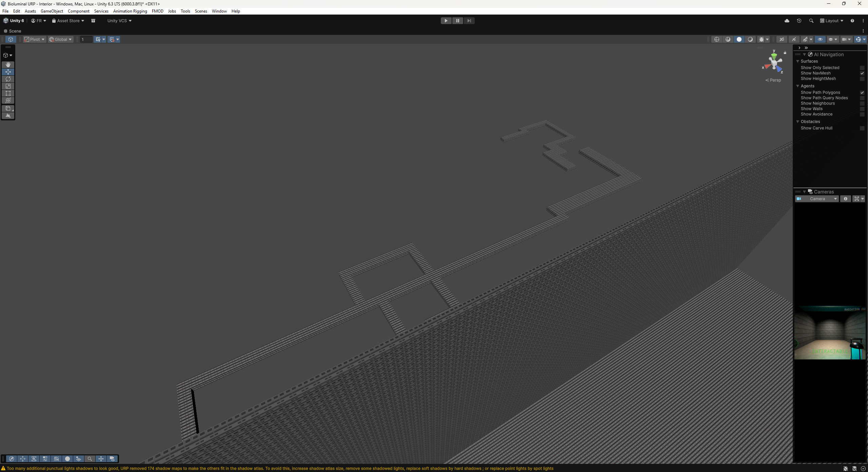
Task: Click the Asset Store button
Action: click(x=68, y=21)
